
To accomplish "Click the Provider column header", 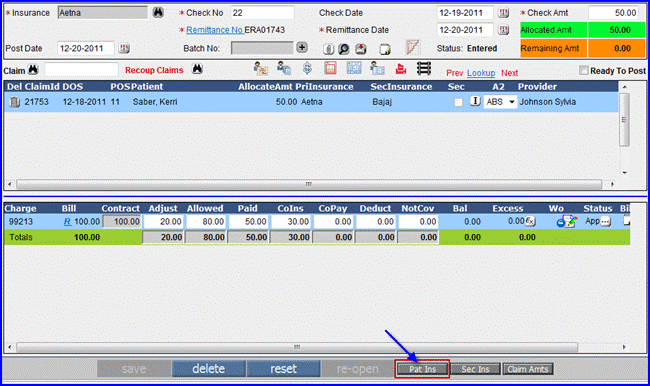I will [537, 87].
